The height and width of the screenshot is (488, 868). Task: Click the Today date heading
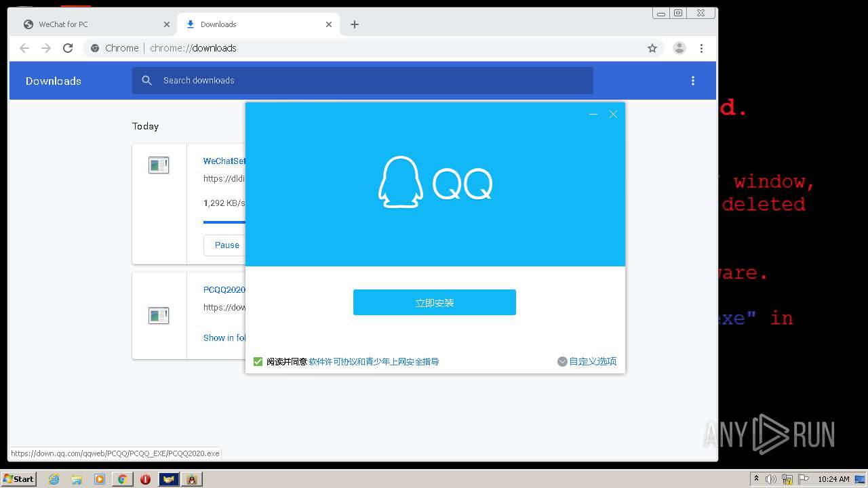click(x=145, y=126)
